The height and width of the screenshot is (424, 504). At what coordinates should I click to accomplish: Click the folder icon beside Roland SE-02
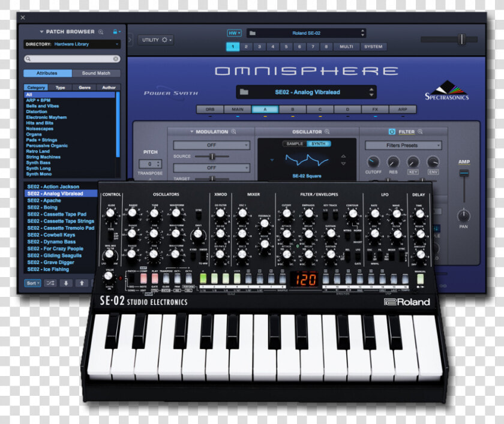click(x=253, y=33)
